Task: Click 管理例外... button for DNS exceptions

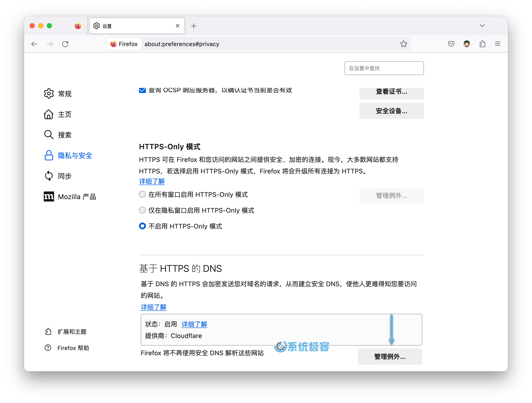Action: (x=390, y=357)
